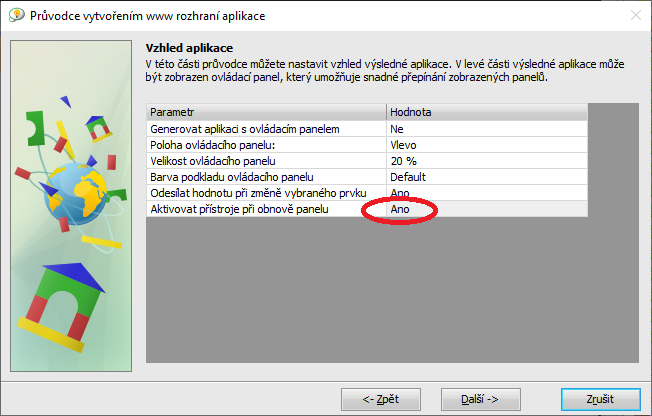Select the Hodnota column header

487,112
